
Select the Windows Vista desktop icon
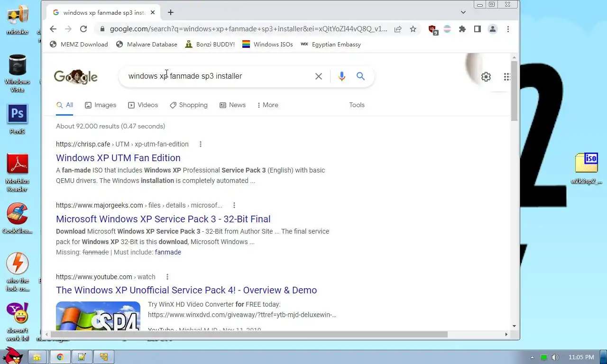[18, 73]
